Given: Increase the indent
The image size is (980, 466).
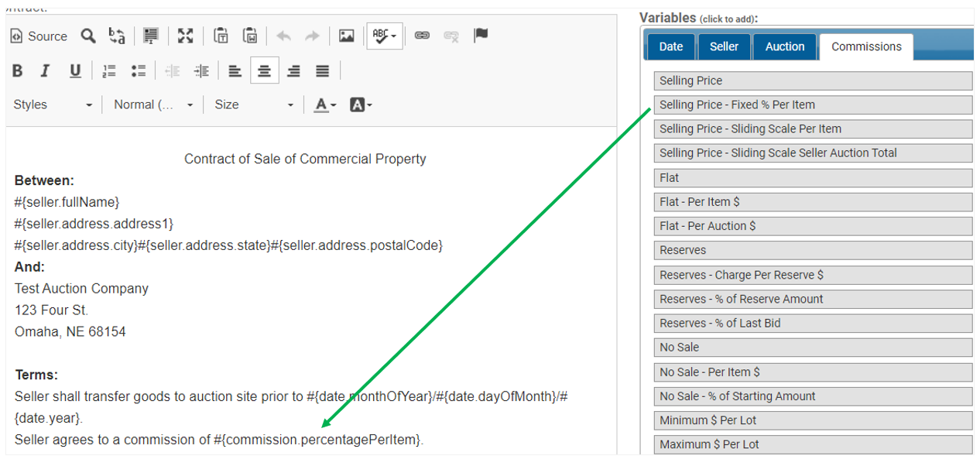Looking at the screenshot, I should click(201, 71).
